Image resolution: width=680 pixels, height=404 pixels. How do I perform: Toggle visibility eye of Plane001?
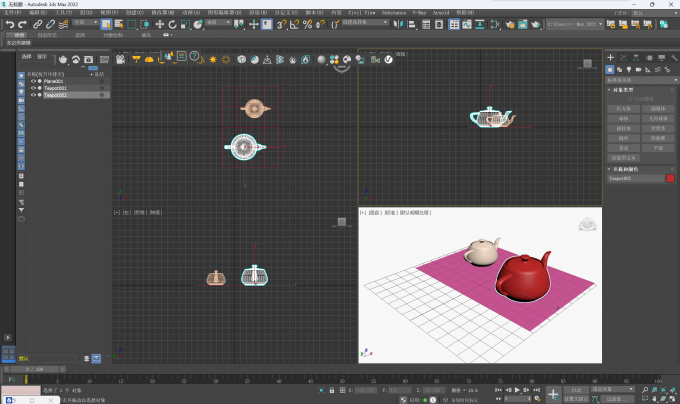(32, 81)
